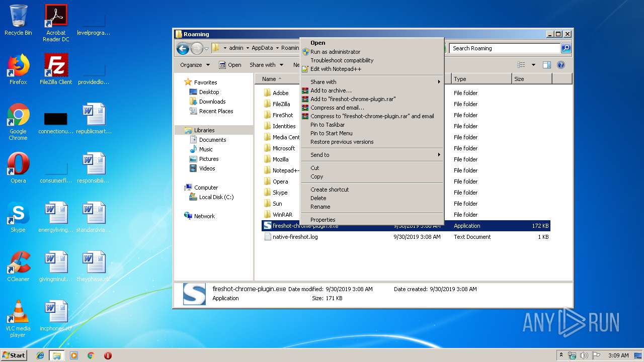
Task: Sort by Size column header
Action: coord(531,79)
